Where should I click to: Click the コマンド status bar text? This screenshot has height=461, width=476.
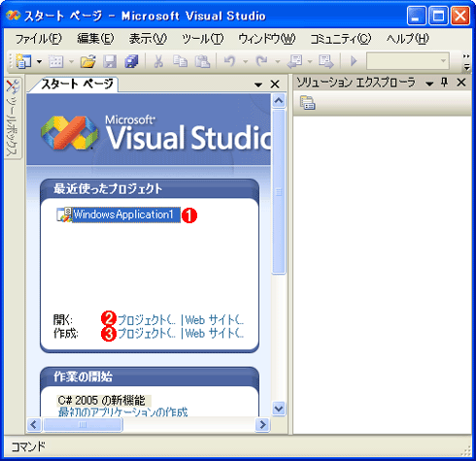28,446
